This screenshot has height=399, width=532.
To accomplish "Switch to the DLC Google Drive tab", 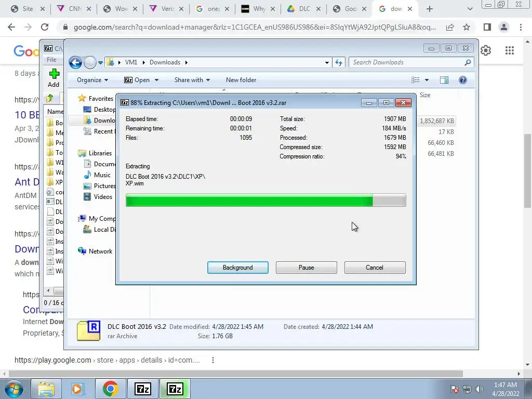I will click(x=303, y=9).
